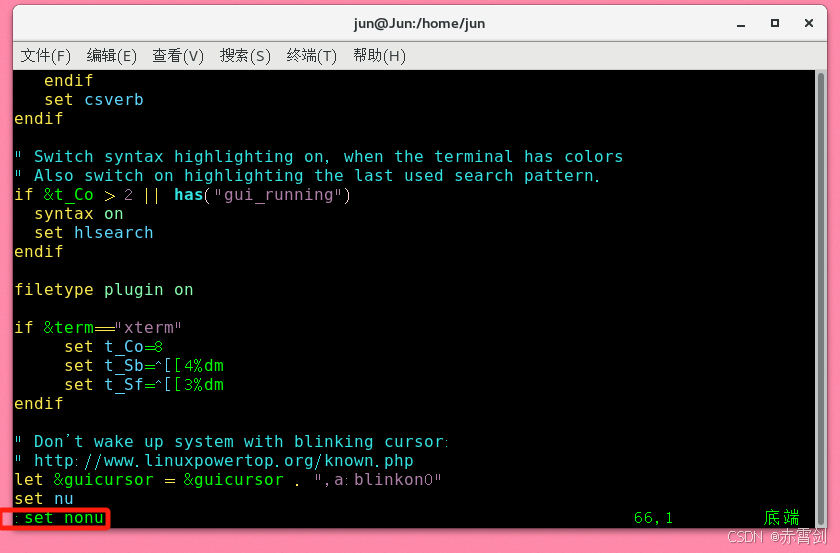Maximize the terminal window

point(774,23)
